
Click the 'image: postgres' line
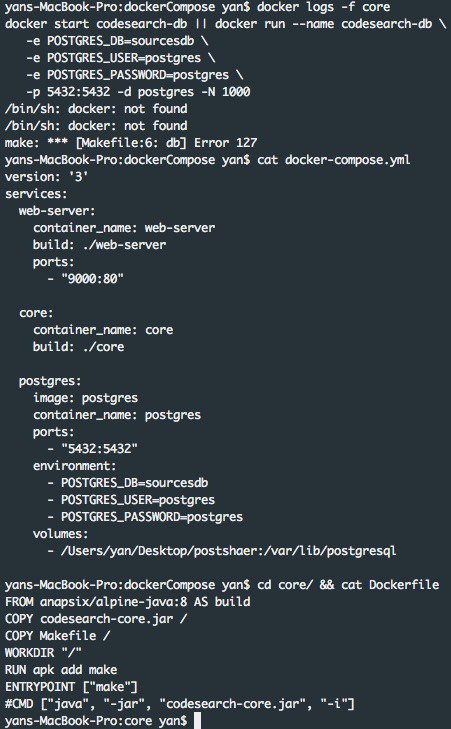[x=86, y=398]
